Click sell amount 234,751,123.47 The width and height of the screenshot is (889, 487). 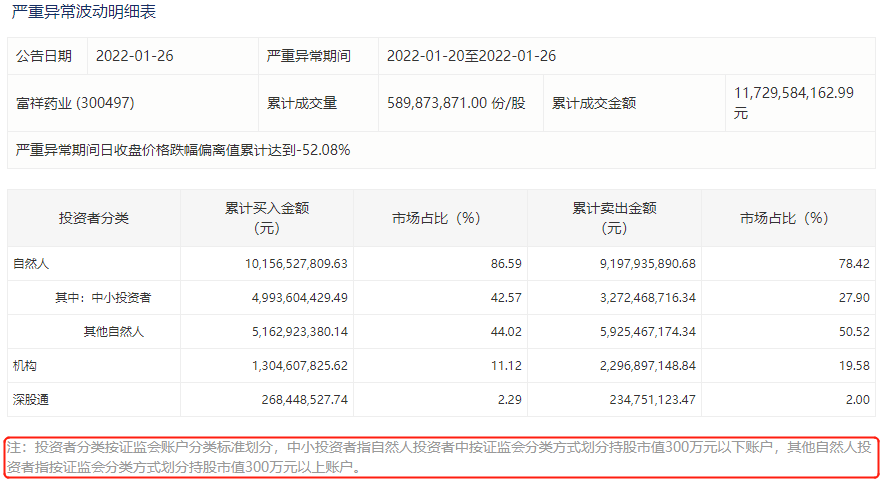(x=652, y=400)
